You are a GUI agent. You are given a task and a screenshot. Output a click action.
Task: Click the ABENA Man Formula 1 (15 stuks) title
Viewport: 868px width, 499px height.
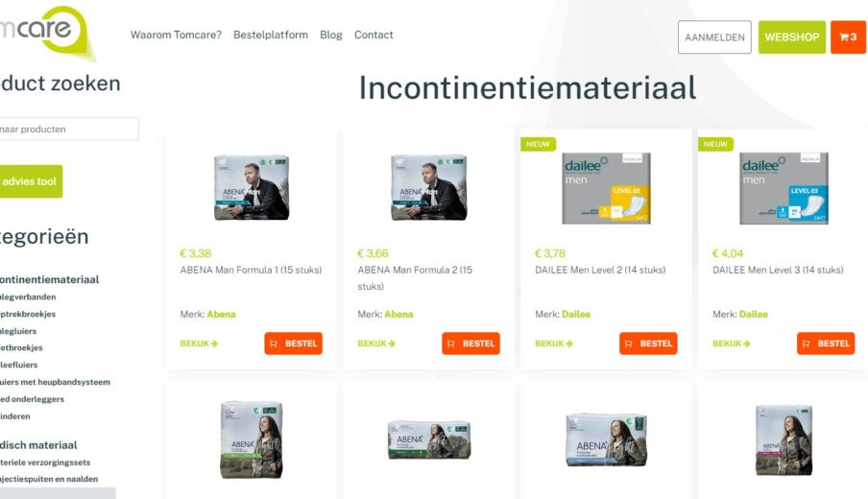tap(251, 270)
